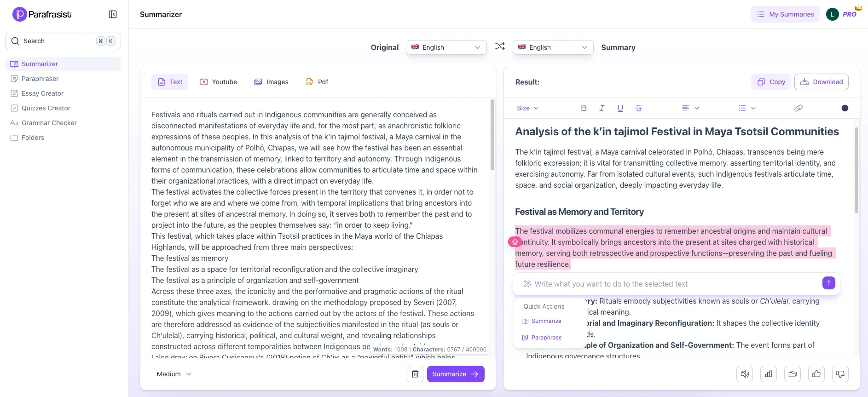868x397 pixels.
Task: Select the Youtube input tab
Action: [x=218, y=82]
